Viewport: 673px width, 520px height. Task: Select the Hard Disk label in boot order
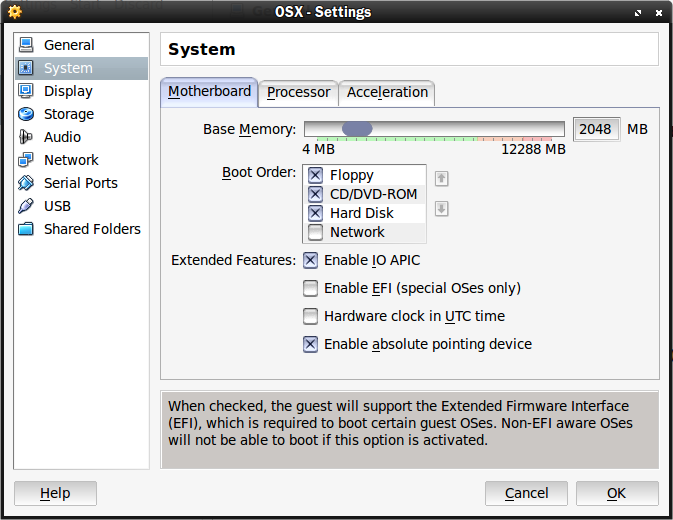click(361, 213)
